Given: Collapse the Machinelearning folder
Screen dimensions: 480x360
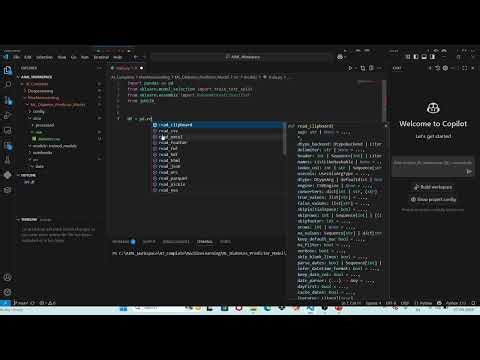Looking at the screenshot, I should pyautogui.click(x=43, y=98).
